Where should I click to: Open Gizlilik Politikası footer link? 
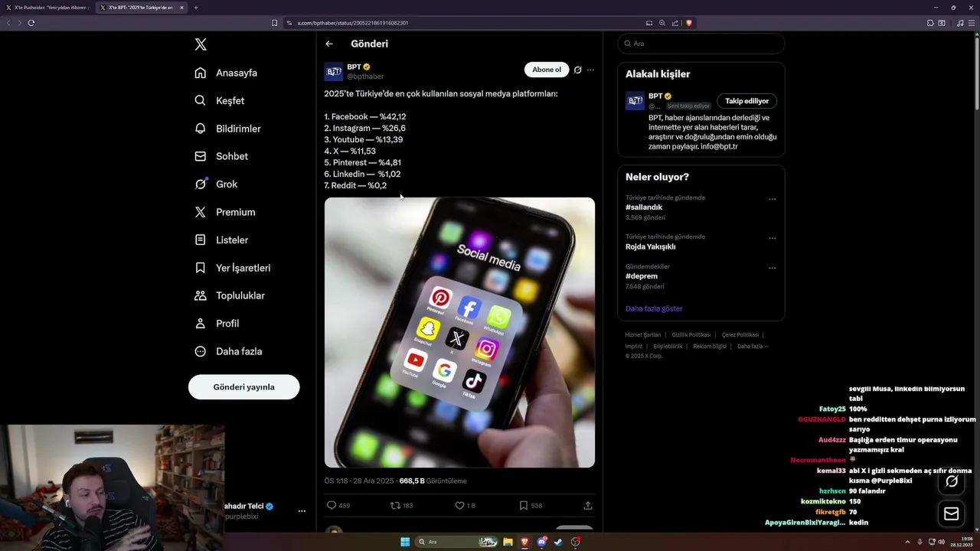coord(691,334)
